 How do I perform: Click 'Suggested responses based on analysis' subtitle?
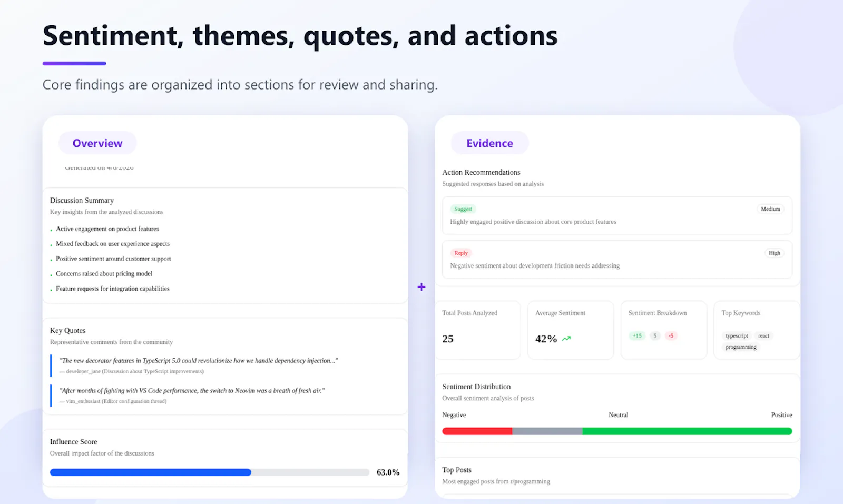click(493, 184)
